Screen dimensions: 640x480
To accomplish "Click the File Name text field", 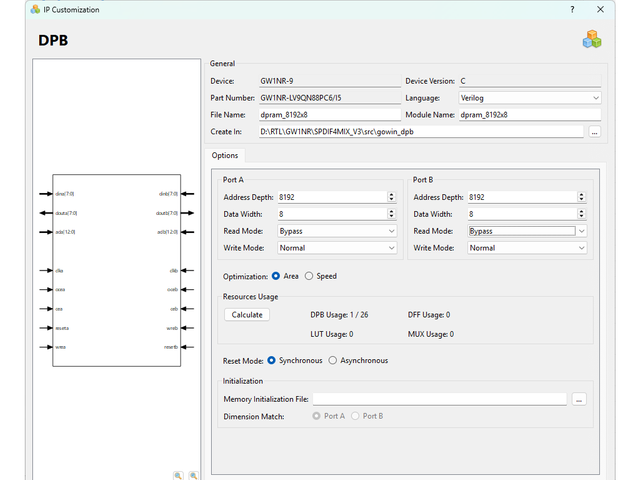I will (x=328, y=115).
